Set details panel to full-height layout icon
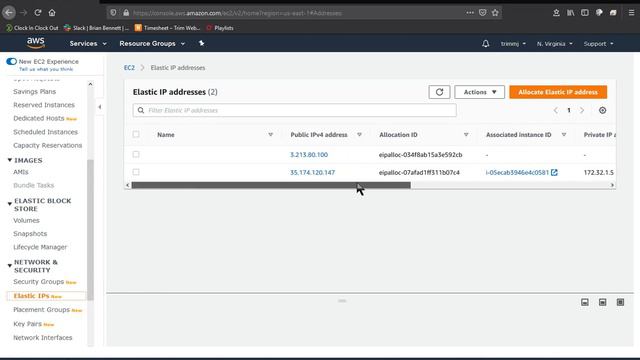 coord(620,302)
